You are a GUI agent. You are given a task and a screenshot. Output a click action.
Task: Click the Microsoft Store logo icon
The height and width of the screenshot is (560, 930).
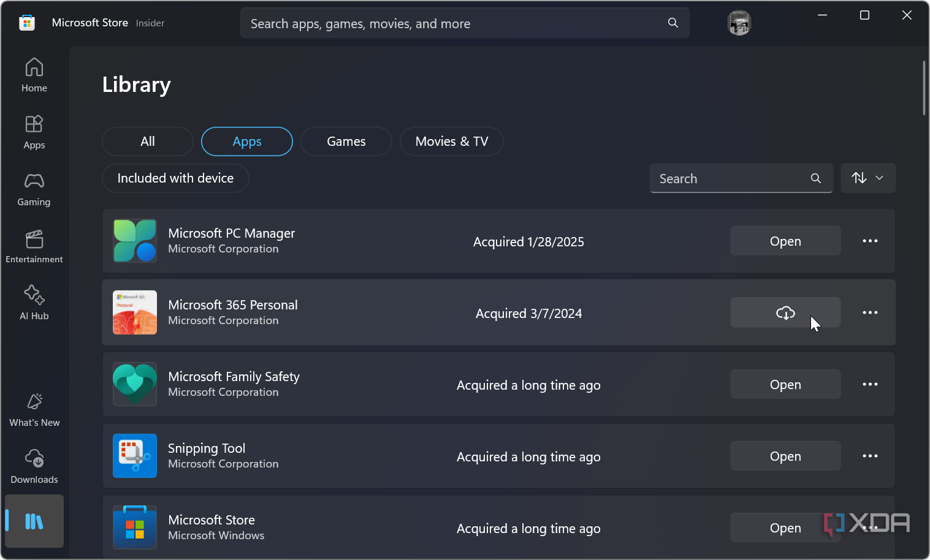click(27, 23)
